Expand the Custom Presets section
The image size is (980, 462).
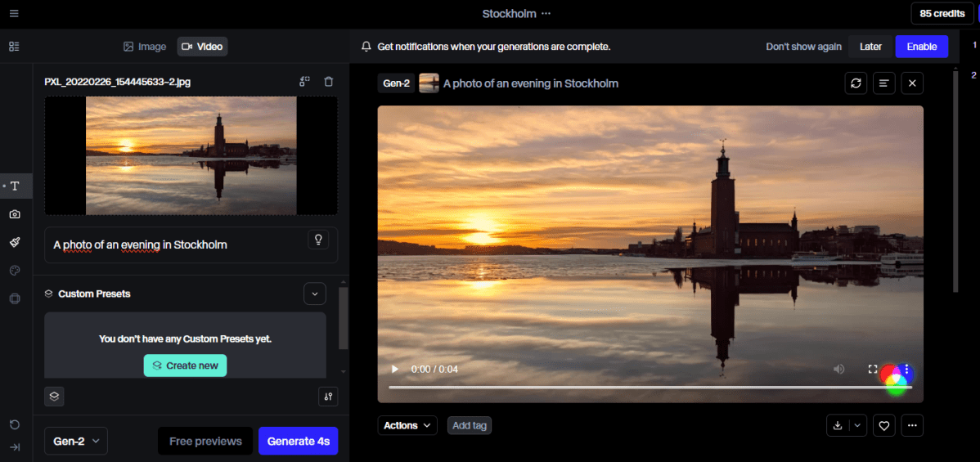pos(314,294)
